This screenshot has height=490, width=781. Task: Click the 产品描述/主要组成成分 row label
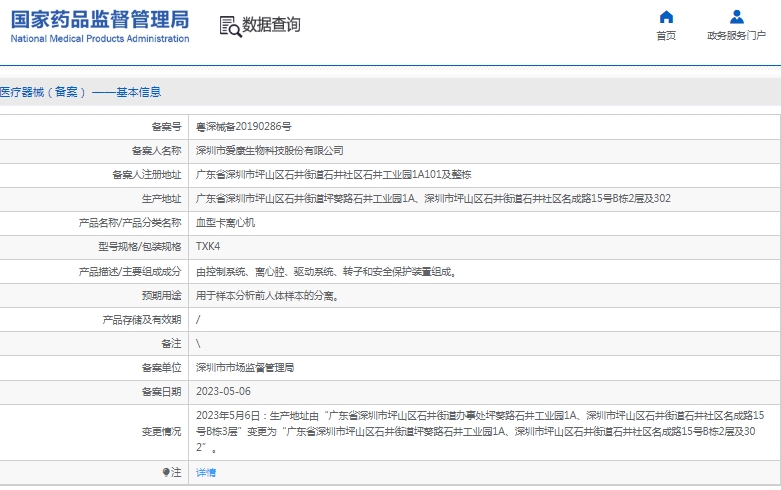click(x=130, y=272)
